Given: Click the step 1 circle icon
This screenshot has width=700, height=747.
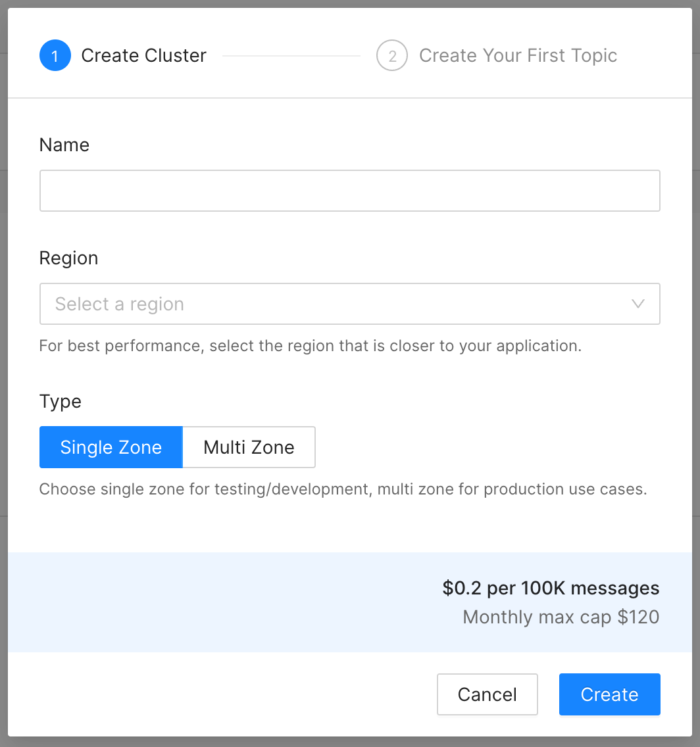Looking at the screenshot, I should (x=55, y=56).
